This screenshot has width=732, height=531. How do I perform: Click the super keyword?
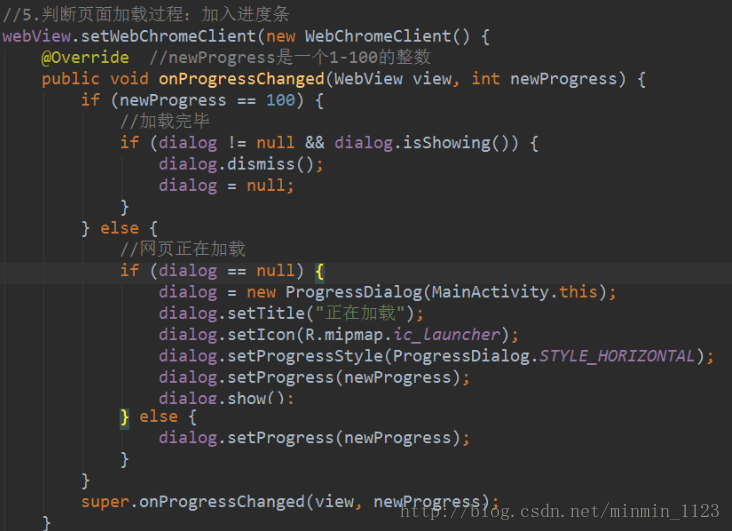coord(105,502)
